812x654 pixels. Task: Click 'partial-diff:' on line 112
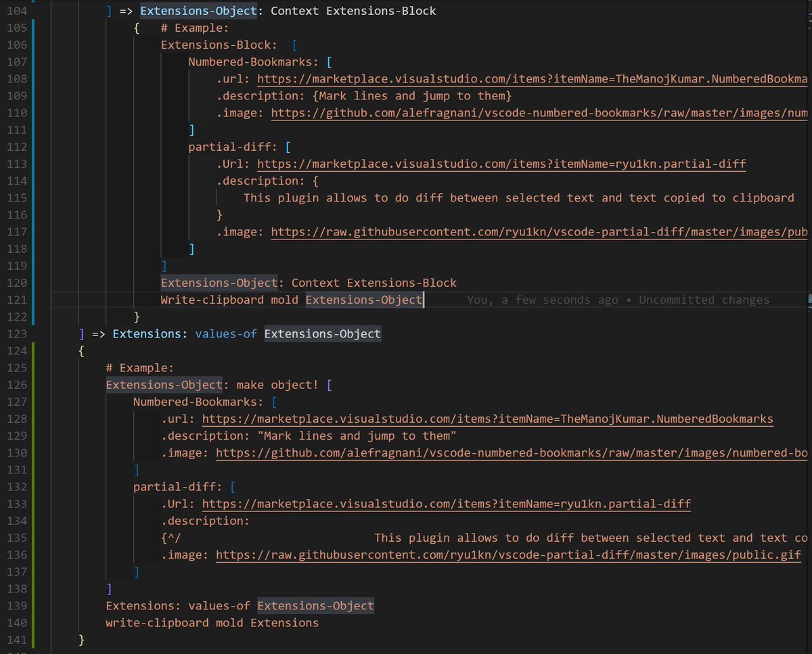(x=233, y=147)
